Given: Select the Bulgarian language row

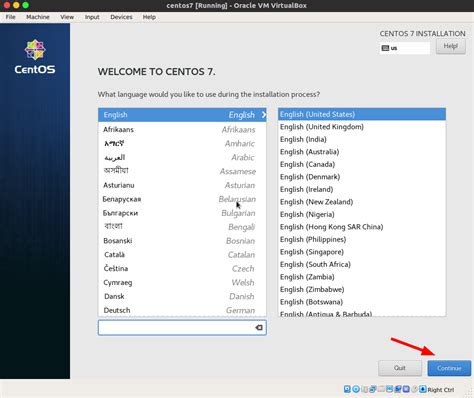Looking at the screenshot, I should pyautogui.click(x=182, y=213).
